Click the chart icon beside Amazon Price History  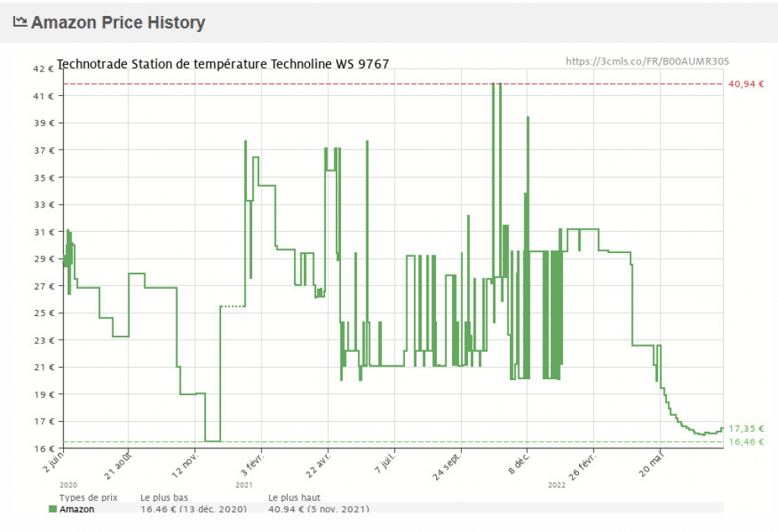pos(20,21)
